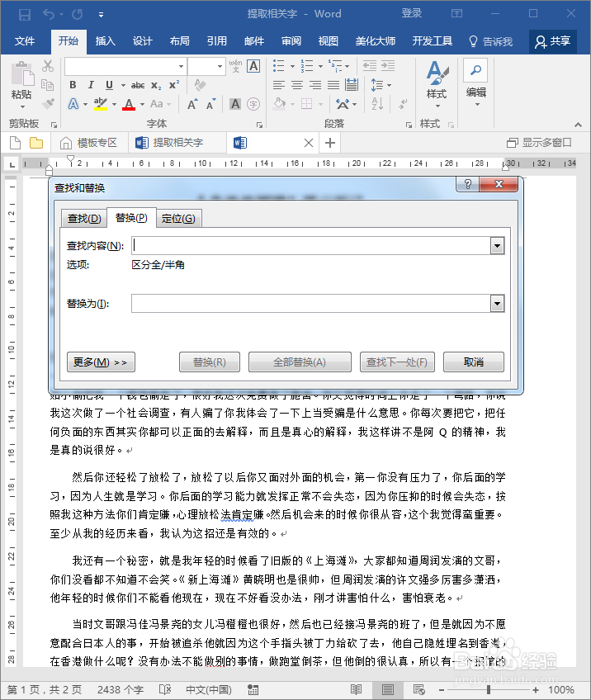Click Shading paint bucket icon

click(280, 104)
